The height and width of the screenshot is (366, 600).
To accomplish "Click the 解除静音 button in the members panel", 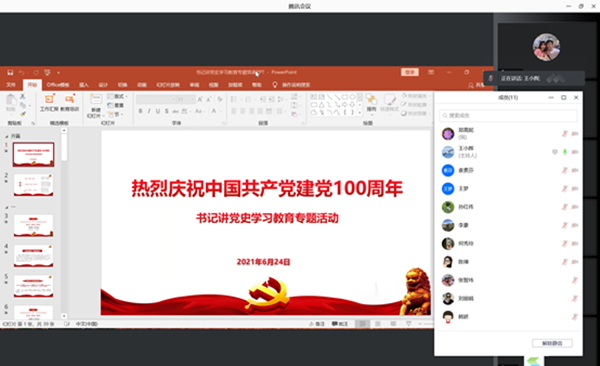I will coord(552,343).
